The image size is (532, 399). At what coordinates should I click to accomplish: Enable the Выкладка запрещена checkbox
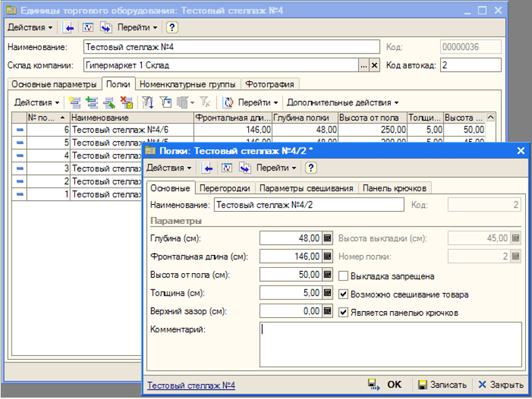click(343, 276)
